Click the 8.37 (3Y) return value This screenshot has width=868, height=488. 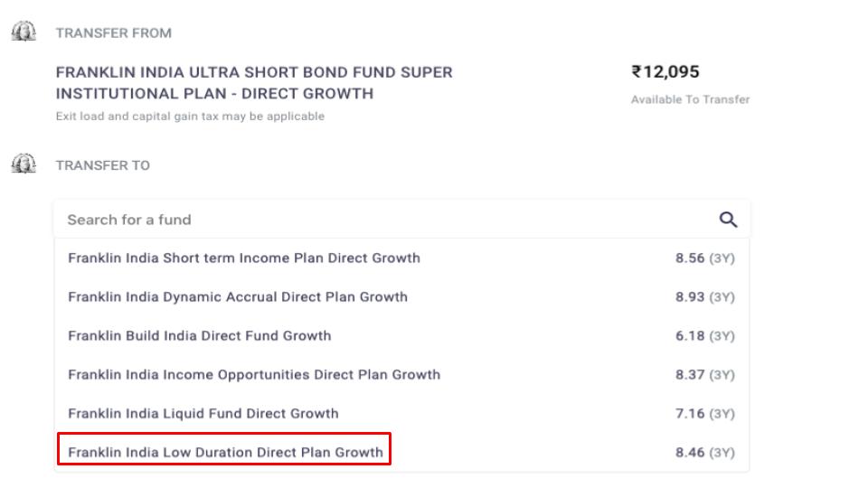(704, 374)
